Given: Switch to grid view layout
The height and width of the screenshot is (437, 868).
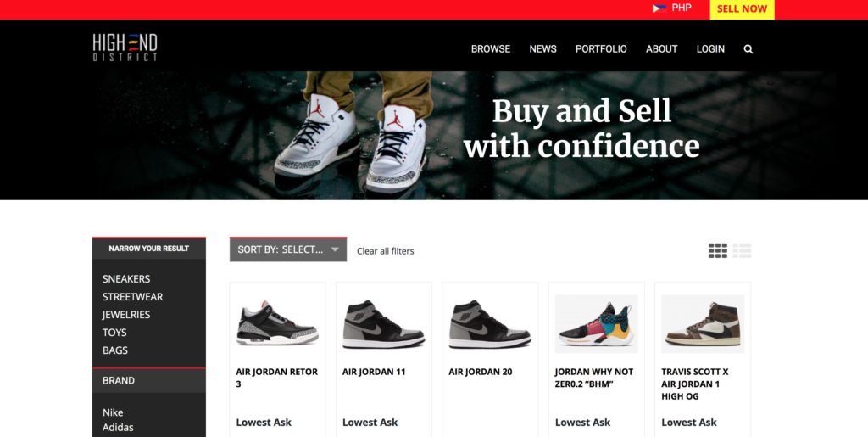Looking at the screenshot, I should tap(718, 250).
